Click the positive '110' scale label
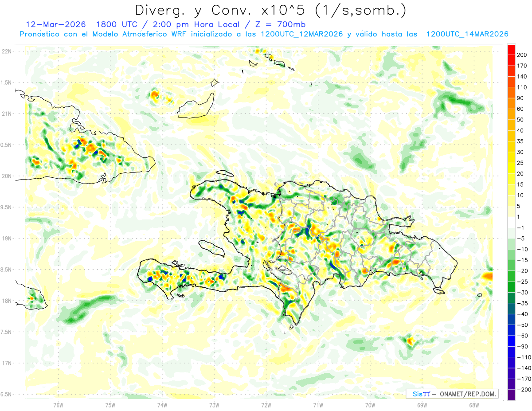 pos(522,87)
